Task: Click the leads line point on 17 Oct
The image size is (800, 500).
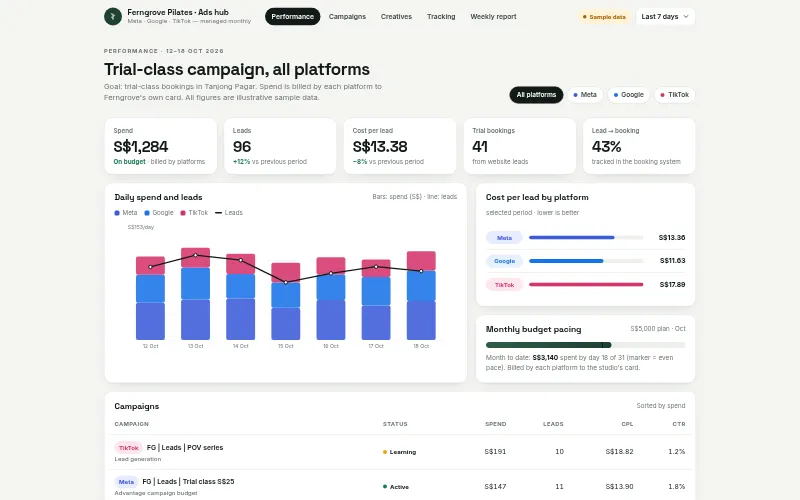Action: [376, 266]
